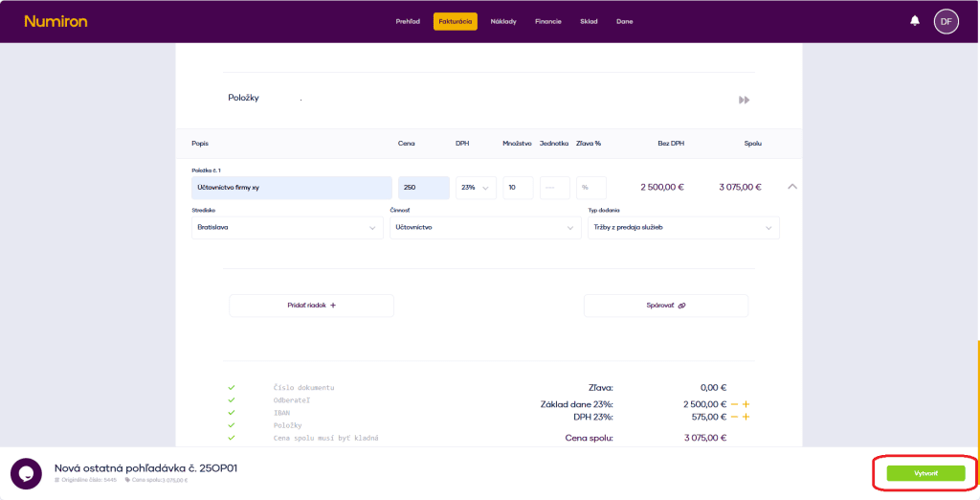Image resolution: width=980 pixels, height=500 pixels.
Task: Click Pridať riadok to add row
Action: [x=311, y=306]
